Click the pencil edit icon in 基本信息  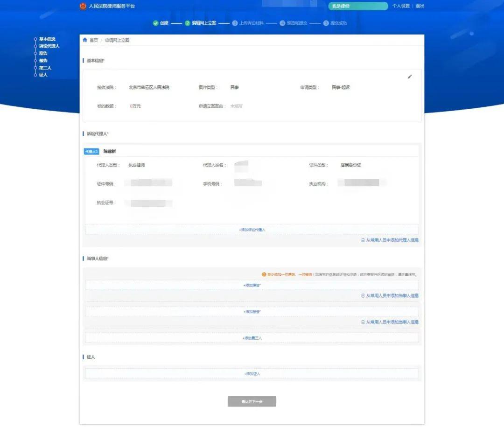pyautogui.click(x=410, y=77)
